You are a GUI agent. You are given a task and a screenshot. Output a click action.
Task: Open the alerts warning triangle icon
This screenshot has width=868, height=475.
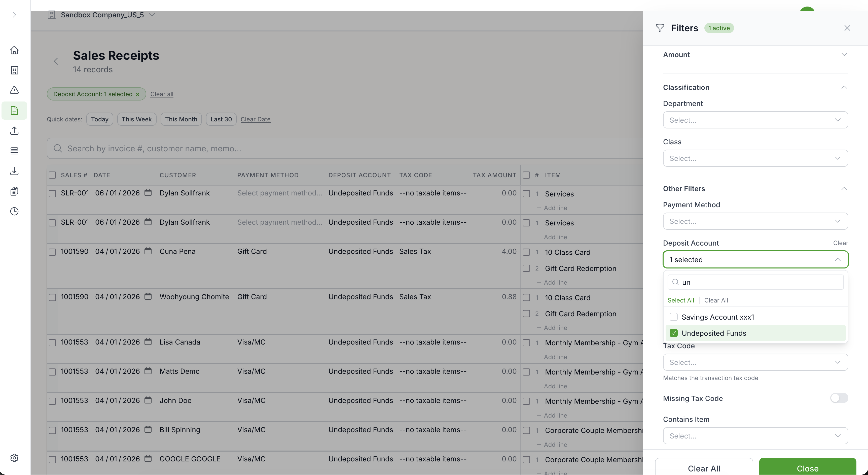point(14,90)
